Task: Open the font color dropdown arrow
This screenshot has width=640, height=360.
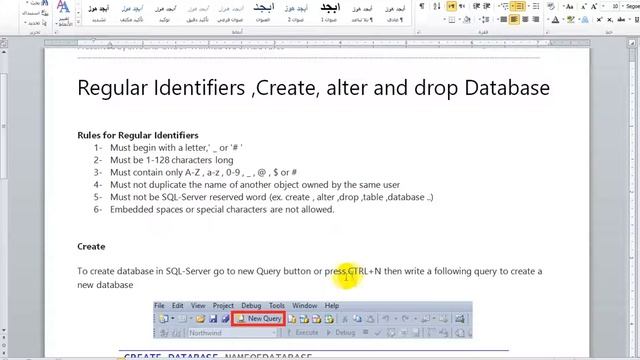Action: pyautogui.click(x=548, y=19)
